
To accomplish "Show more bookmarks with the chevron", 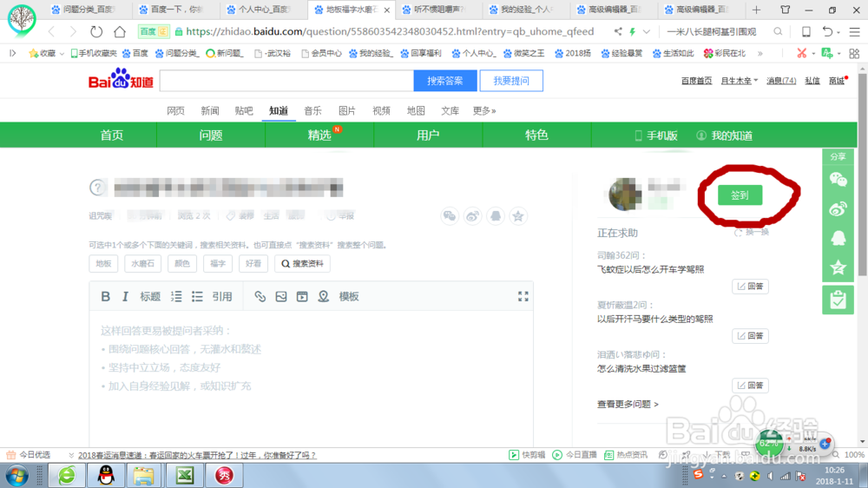I will click(760, 54).
